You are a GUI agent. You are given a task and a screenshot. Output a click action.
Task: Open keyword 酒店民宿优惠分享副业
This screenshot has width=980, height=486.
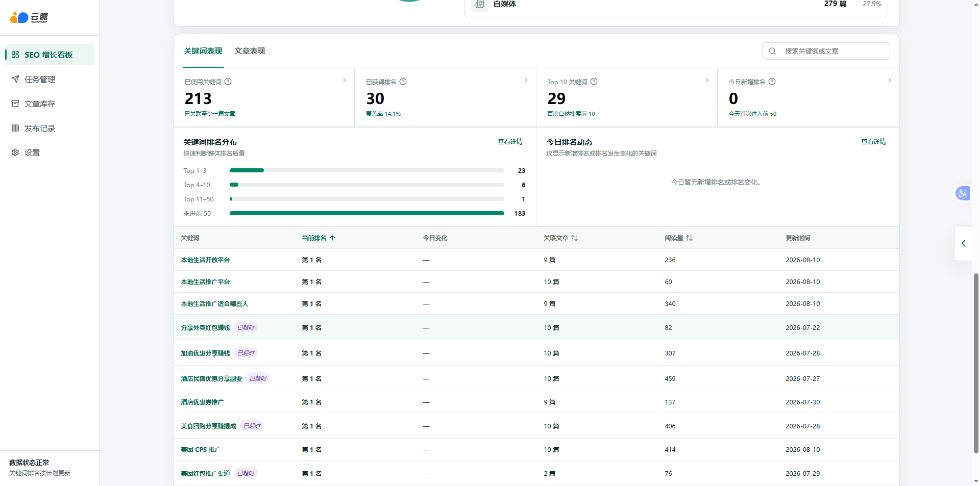click(x=212, y=379)
